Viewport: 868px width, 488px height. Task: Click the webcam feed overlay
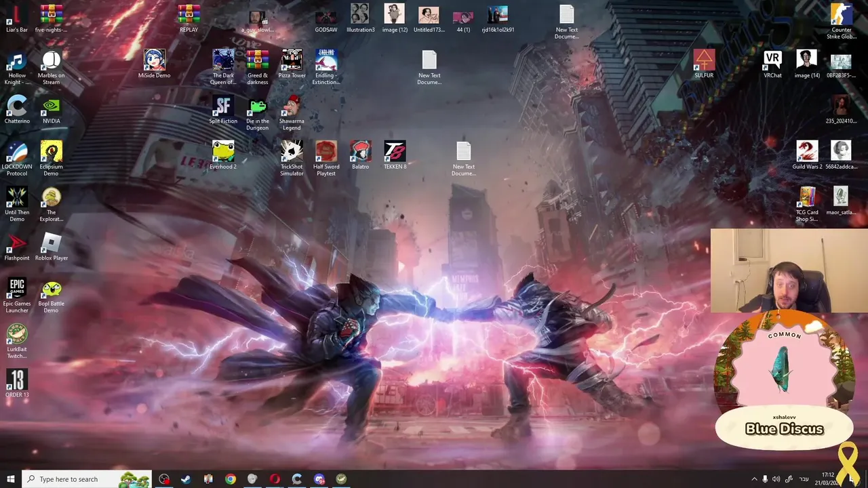coord(789,270)
